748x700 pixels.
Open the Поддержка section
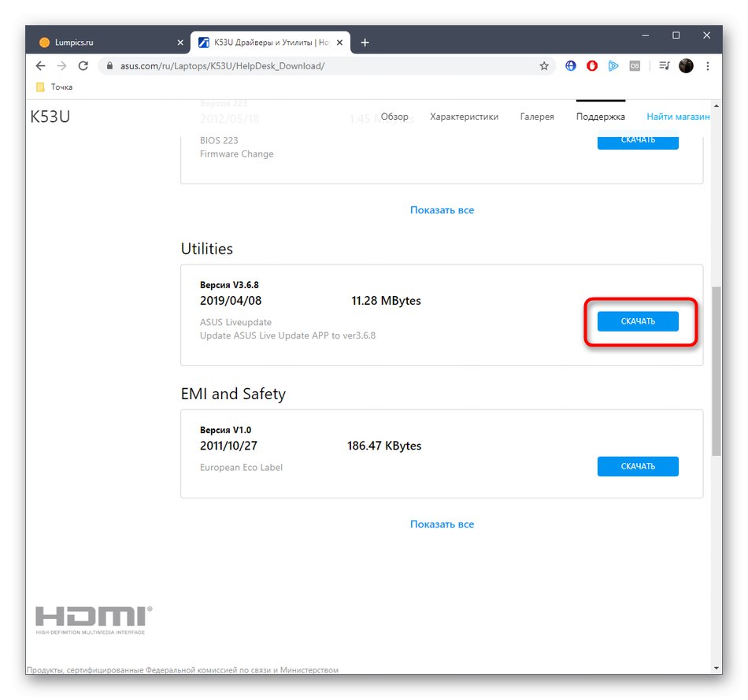click(601, 117)
